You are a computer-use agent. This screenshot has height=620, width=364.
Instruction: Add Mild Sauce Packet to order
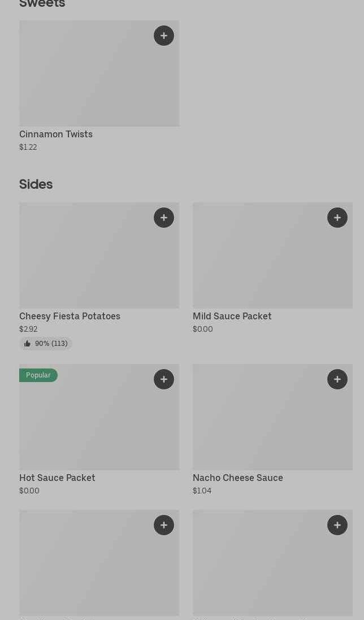tap(337, 218)
